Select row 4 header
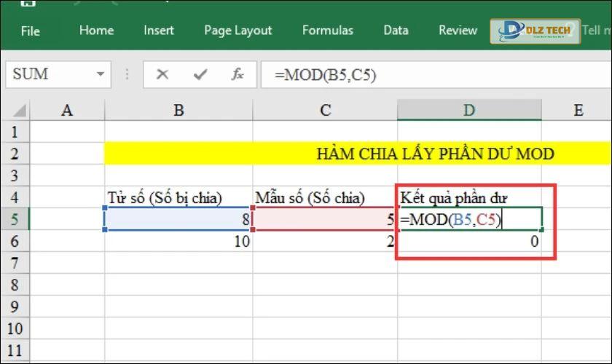 15,197
